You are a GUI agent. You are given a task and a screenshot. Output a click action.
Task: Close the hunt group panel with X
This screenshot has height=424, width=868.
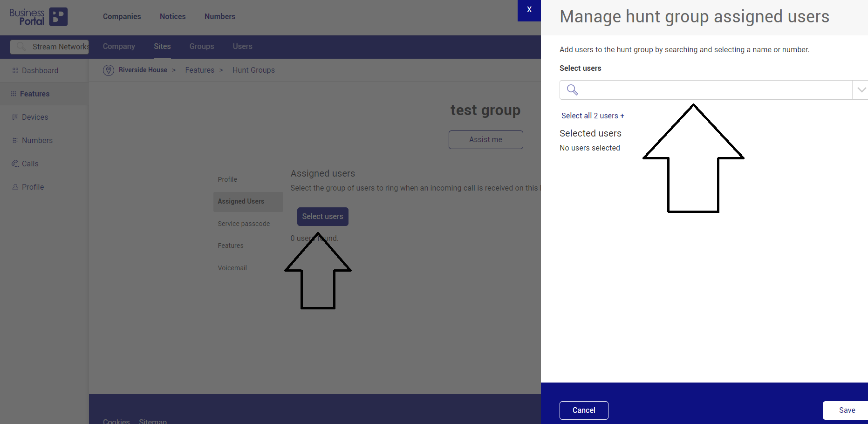click(529, 10)
